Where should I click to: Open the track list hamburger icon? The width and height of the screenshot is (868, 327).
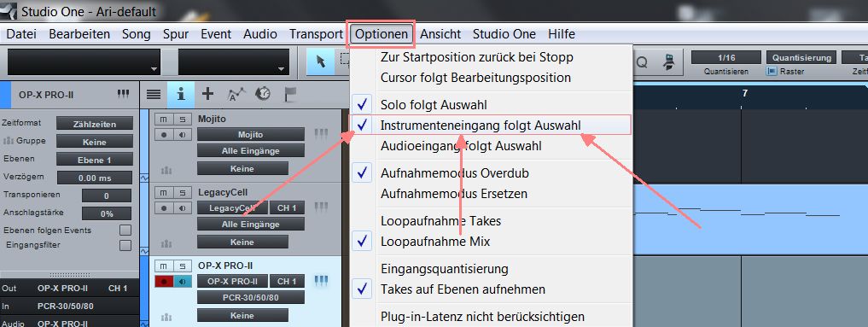pos(154,95)
